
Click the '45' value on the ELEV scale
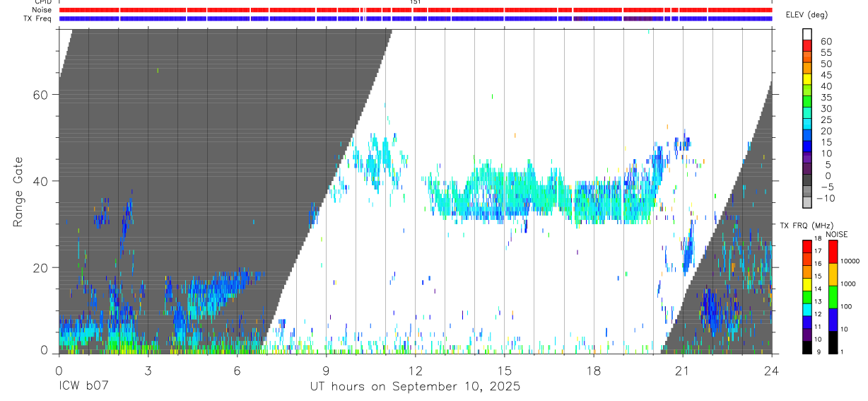click(826, 75)
